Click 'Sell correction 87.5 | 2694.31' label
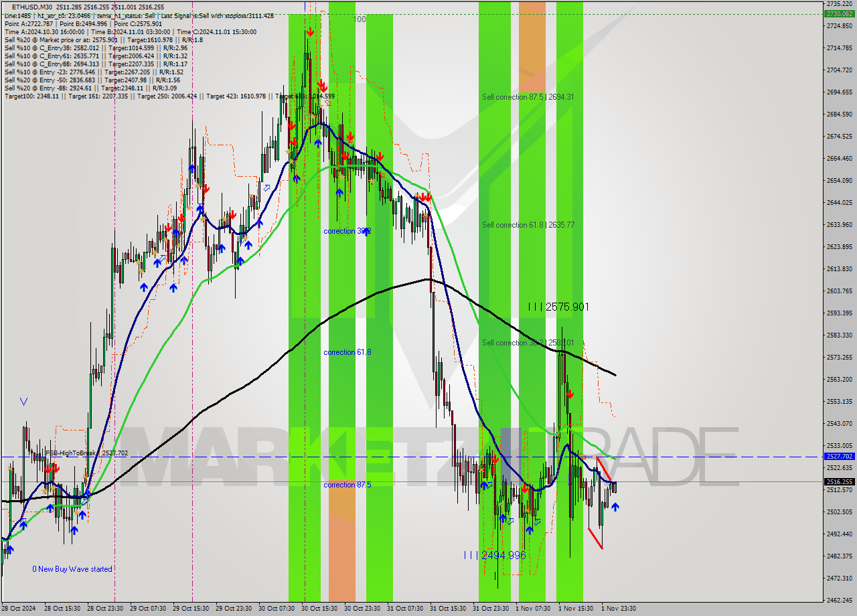This screenshot has width=857, height=616. point(528,97)
